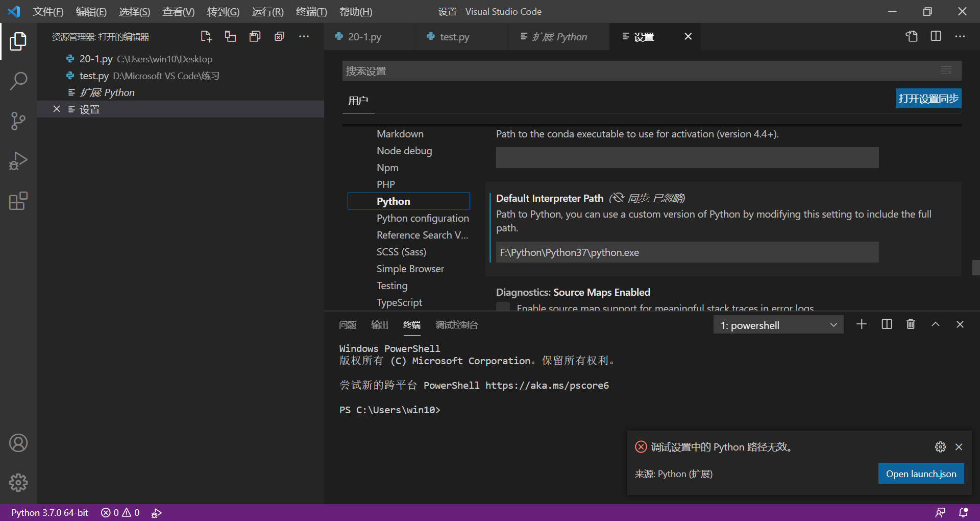Image resolution: width=980 pixels, height=521 pixels.
Task: Open the feedback icon in status bar
Action: tap(940, 513)
